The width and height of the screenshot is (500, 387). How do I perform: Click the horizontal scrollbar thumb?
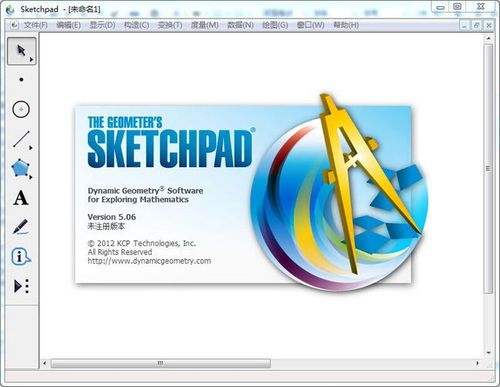tap(161, 363)
